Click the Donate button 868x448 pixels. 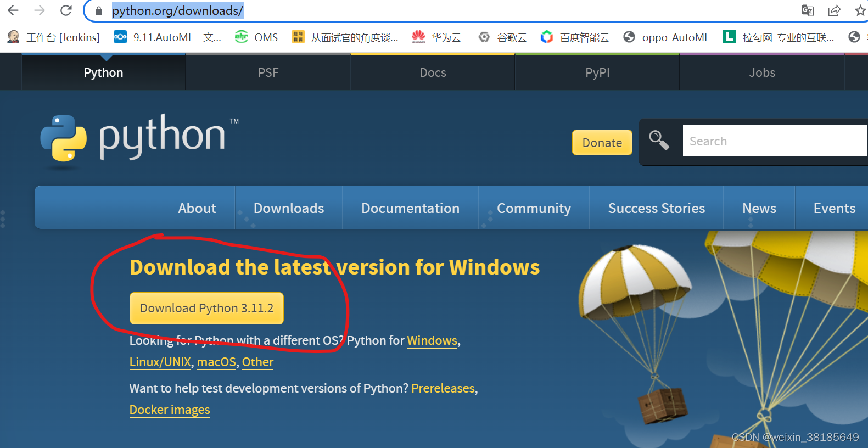(x=602, y=143)
